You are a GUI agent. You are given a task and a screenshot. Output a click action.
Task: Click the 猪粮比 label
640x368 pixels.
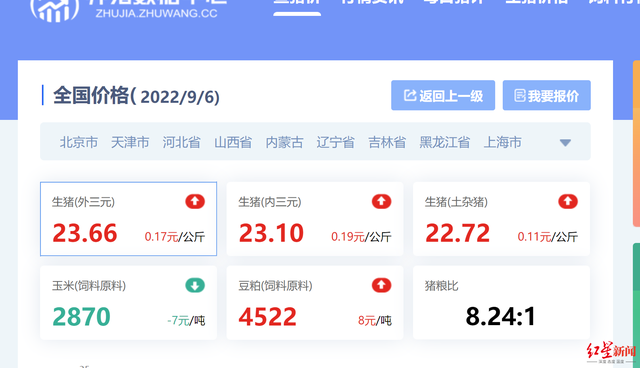click(x=442, y=286)
